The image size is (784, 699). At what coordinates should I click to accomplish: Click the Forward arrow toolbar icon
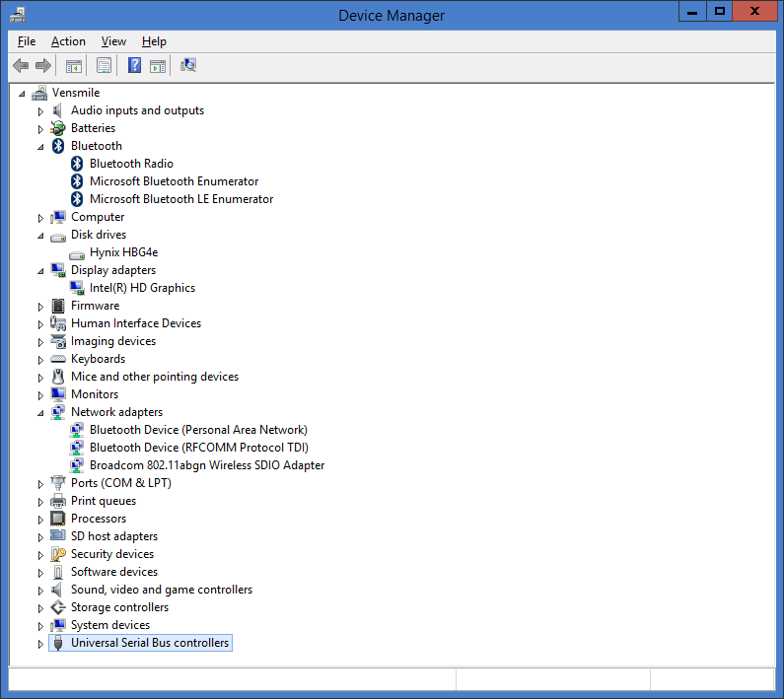43,65
